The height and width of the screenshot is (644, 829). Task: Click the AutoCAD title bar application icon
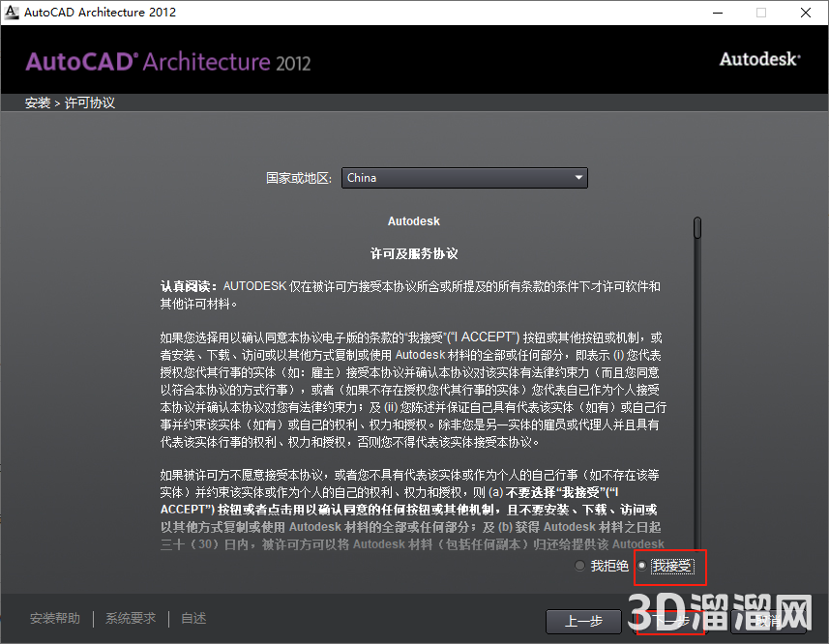[x=12, y=13]
